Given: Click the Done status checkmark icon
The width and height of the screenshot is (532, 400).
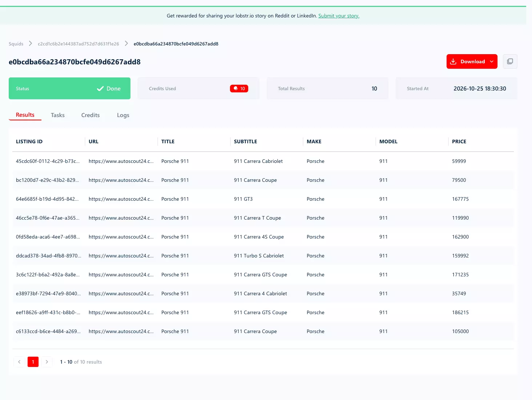Looking at the screenshot, I should (100, 88).
